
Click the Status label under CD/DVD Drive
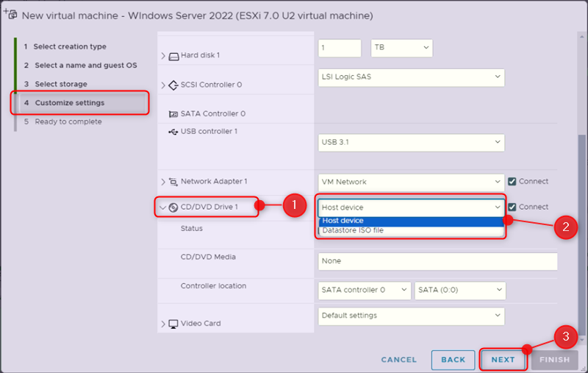[x=192, y=229]
